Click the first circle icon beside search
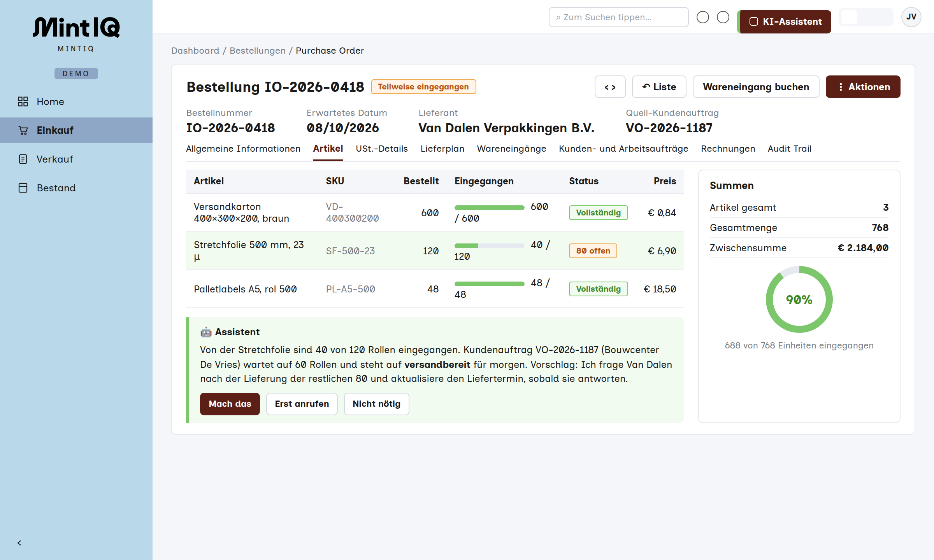This screenshot has width=934, height=560. [x=702, y=17]
